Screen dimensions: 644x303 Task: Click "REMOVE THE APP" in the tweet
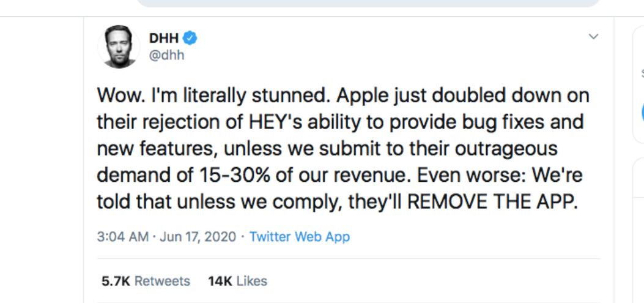pos(493,202)
